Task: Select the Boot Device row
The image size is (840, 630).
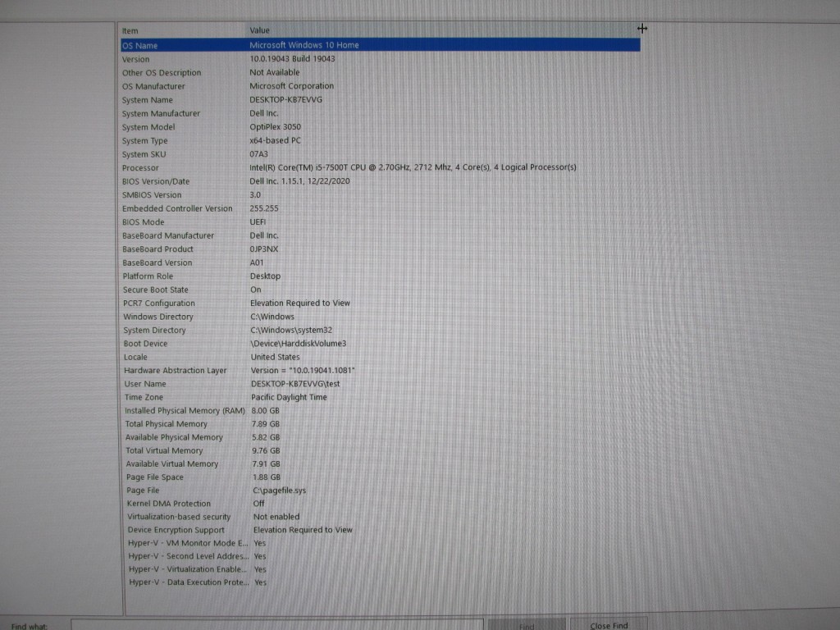Action: pyautogui.click(x=145, y=344)
